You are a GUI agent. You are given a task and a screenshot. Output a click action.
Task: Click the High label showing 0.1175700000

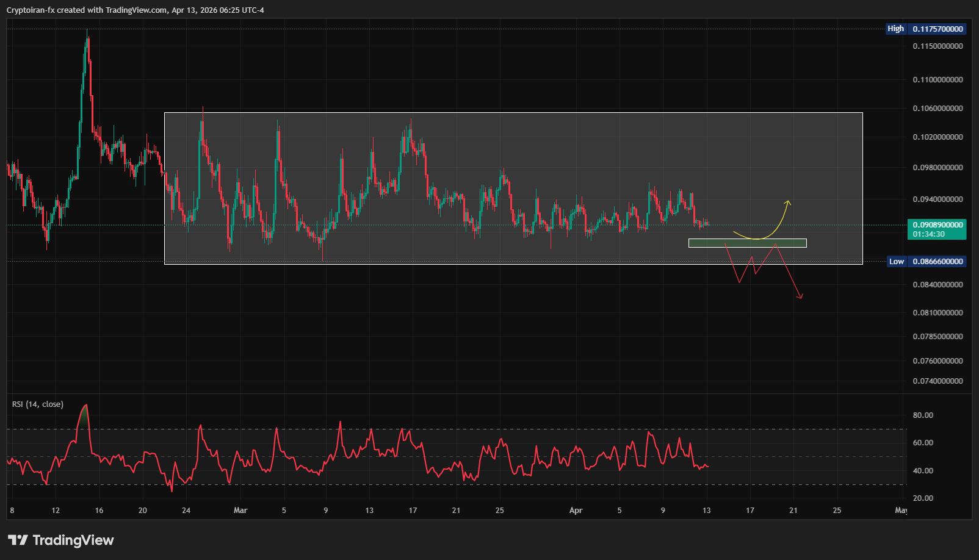925,29
